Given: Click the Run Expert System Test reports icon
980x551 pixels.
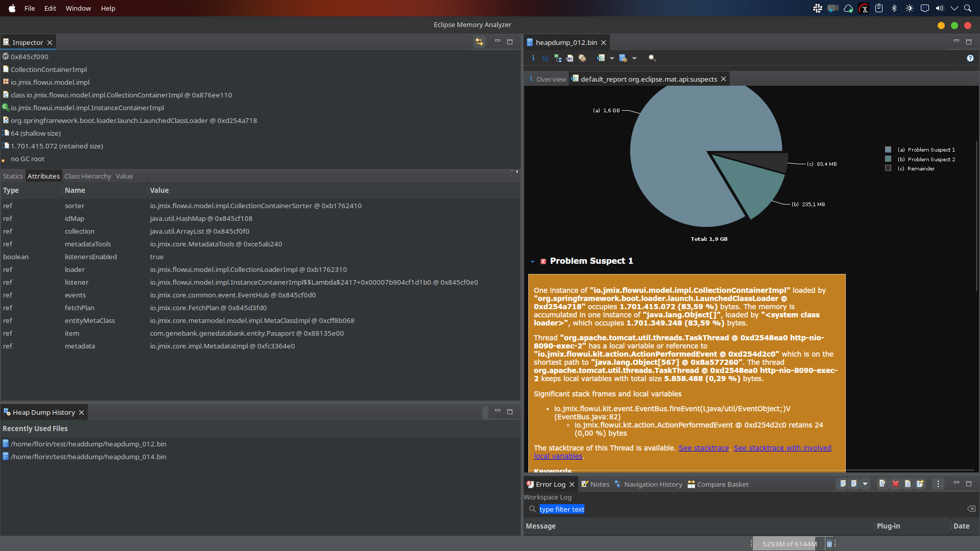Looking at the screenshot, I should (x=601, y=58).
